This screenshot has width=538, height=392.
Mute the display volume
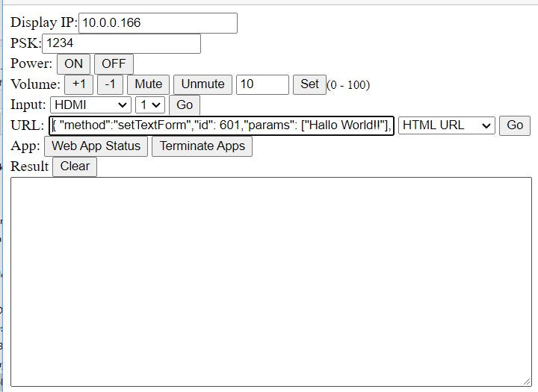click(x=148, y=84)
